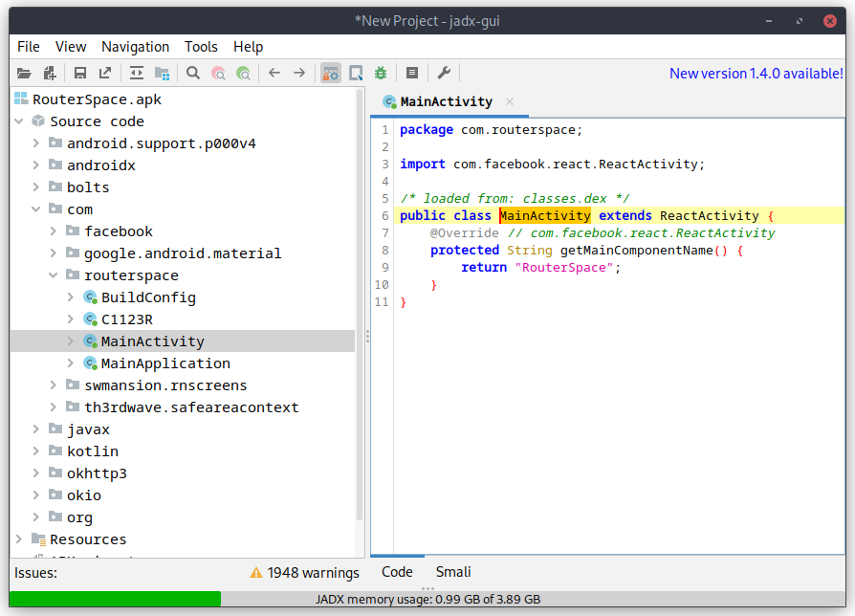Toggle the deobfuscation toolbar button
855x616 pixels.
[x=331, y=73]
